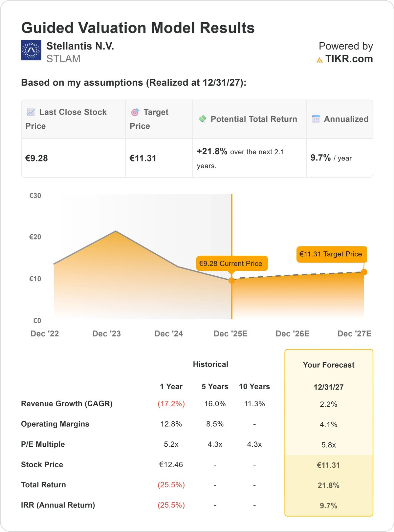The width and height of the screenshot is (394, 532).
Task: Click the TIKR orange triangle logo icon
Action: click(319, 60)
